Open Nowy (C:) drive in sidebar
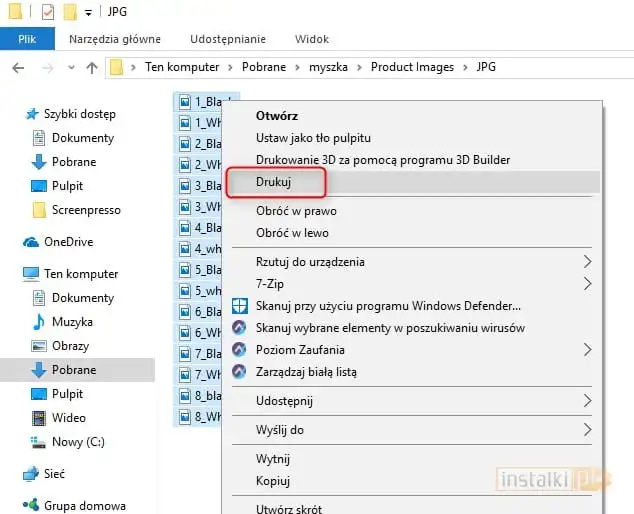This screenshot has width=634, height=514. (x=78, y=442)
